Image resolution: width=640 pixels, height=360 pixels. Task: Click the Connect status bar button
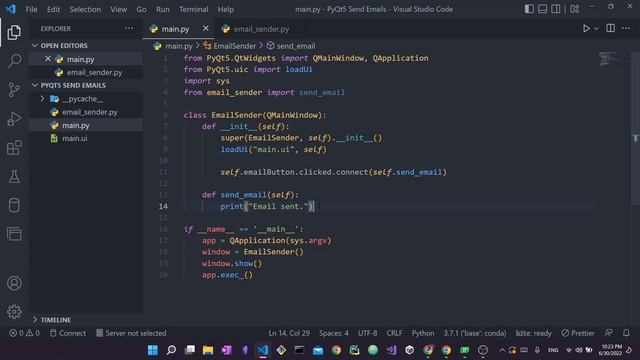click(x=68, y=333)
